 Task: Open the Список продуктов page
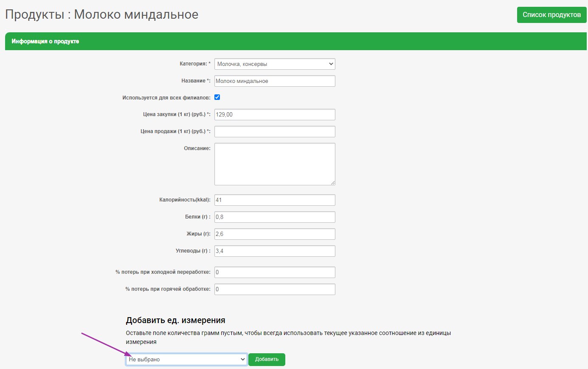click(551, 15)
